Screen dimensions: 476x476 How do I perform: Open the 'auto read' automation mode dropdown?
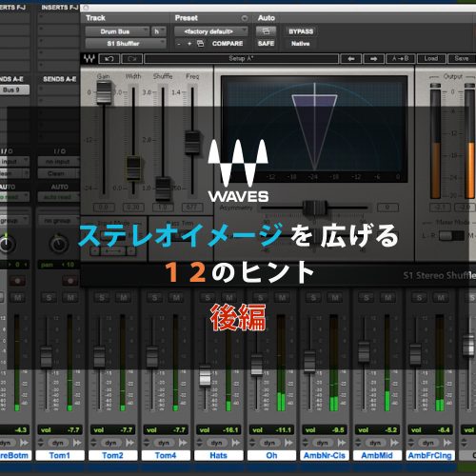[59, 197]
